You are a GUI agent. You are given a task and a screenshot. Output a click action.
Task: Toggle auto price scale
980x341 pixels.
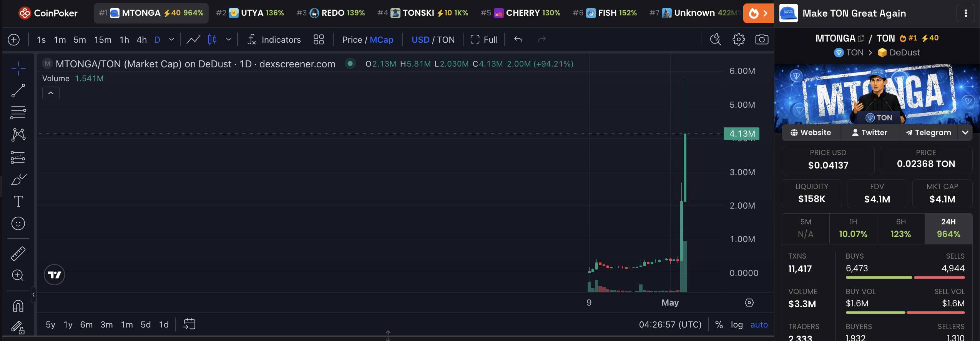[759, 324]
